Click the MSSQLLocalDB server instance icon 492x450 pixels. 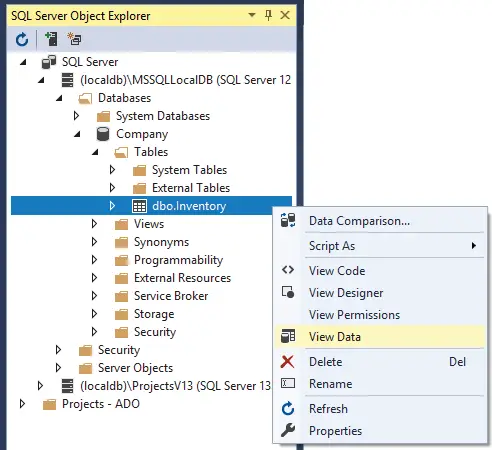(x=68, y=80)
